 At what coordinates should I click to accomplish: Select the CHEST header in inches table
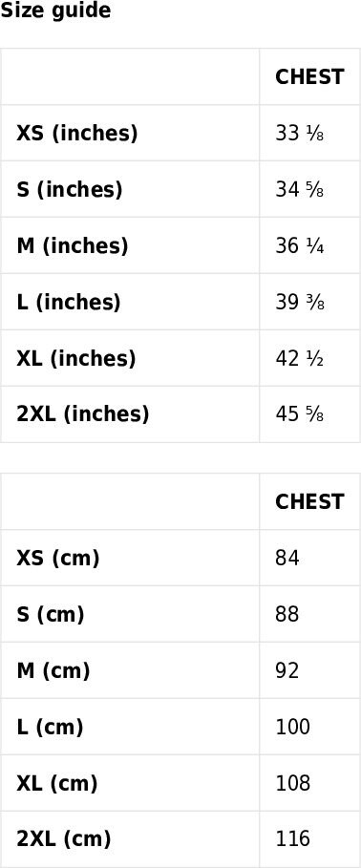[309, 77]
